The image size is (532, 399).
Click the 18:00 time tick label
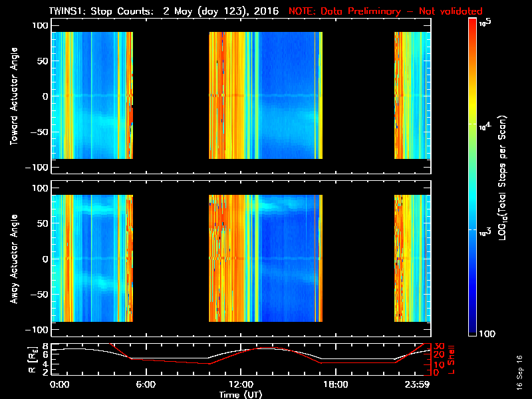[x=336, y=385]
